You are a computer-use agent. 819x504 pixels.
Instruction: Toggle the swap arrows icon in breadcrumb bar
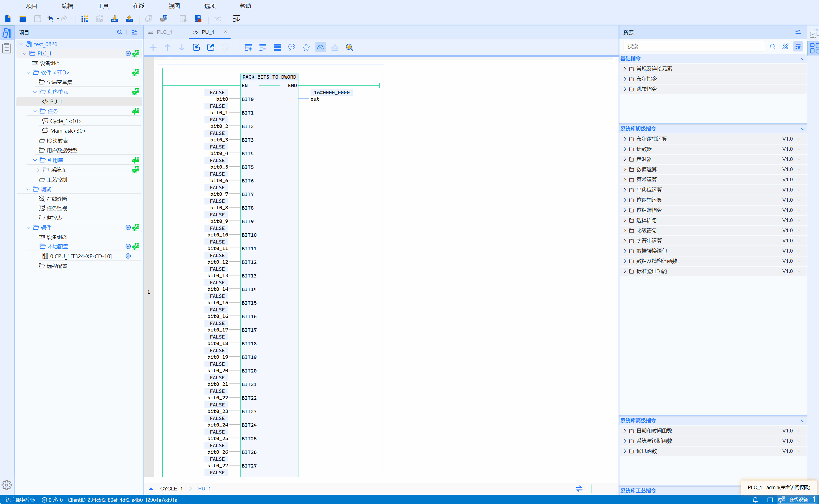(x=579, y=489)
